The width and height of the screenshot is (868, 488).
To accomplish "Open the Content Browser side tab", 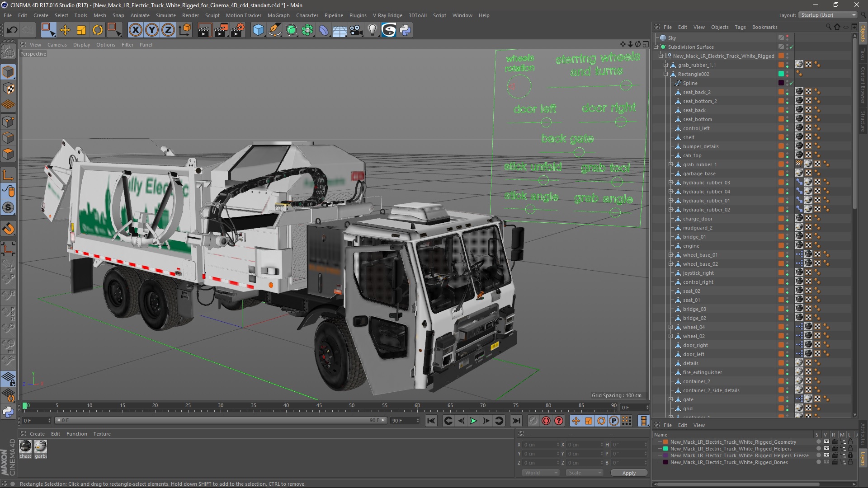I will click(863, 85).
